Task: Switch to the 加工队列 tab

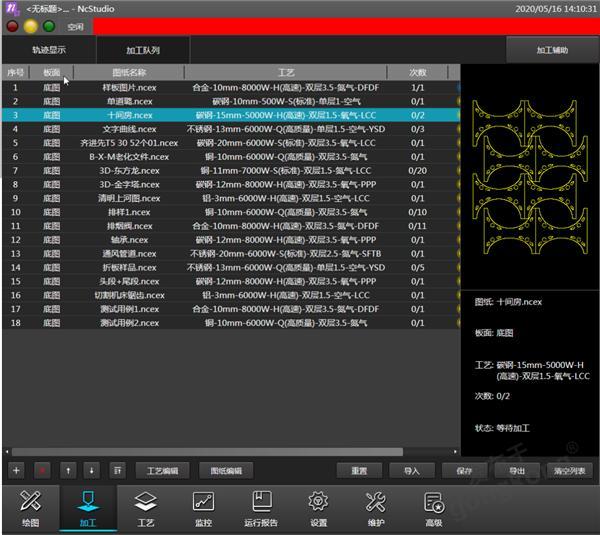Action: click(x=143, y=49)
